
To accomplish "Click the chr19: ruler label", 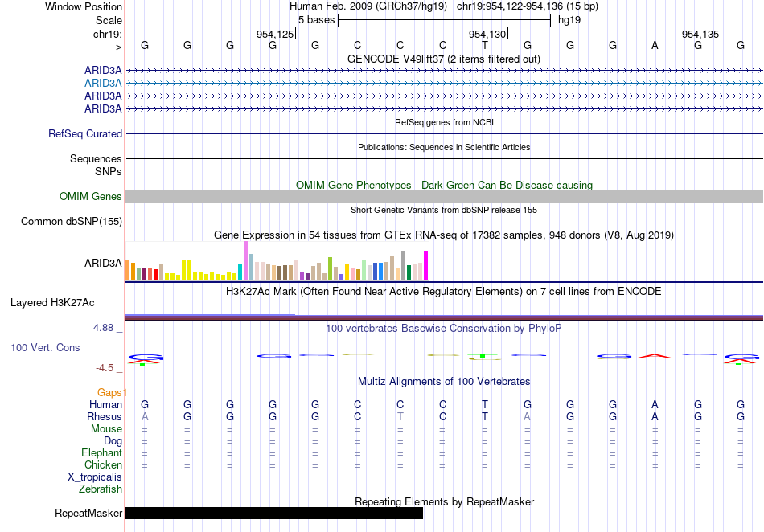I will click(107, 34).
